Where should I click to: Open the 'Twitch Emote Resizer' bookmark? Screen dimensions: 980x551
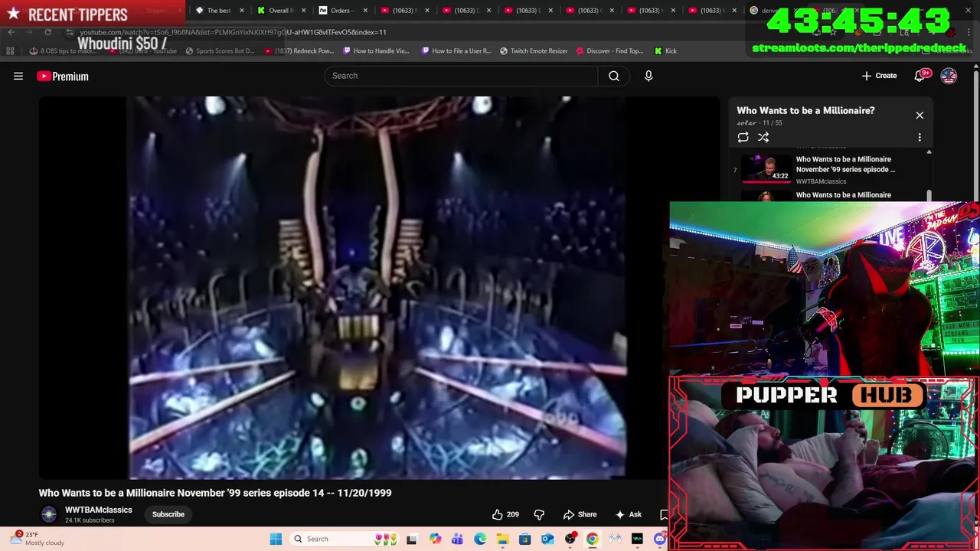pyautogui.click(x=534, y=51)
